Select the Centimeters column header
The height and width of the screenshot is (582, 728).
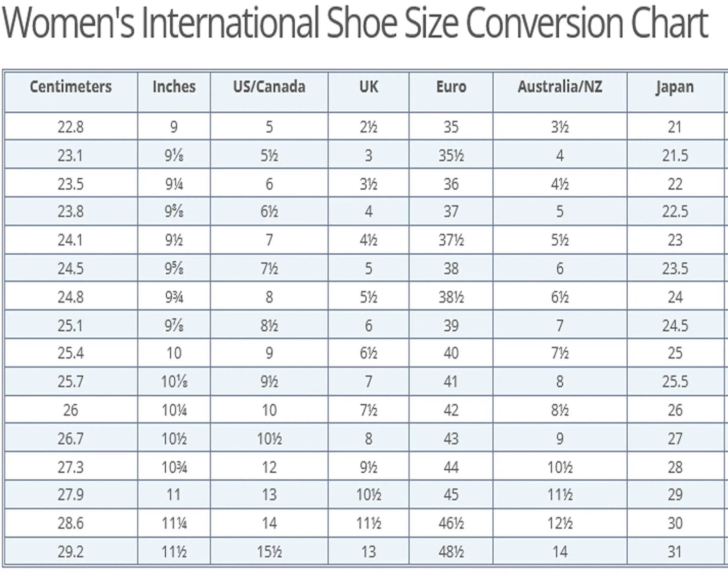point(71,87)
